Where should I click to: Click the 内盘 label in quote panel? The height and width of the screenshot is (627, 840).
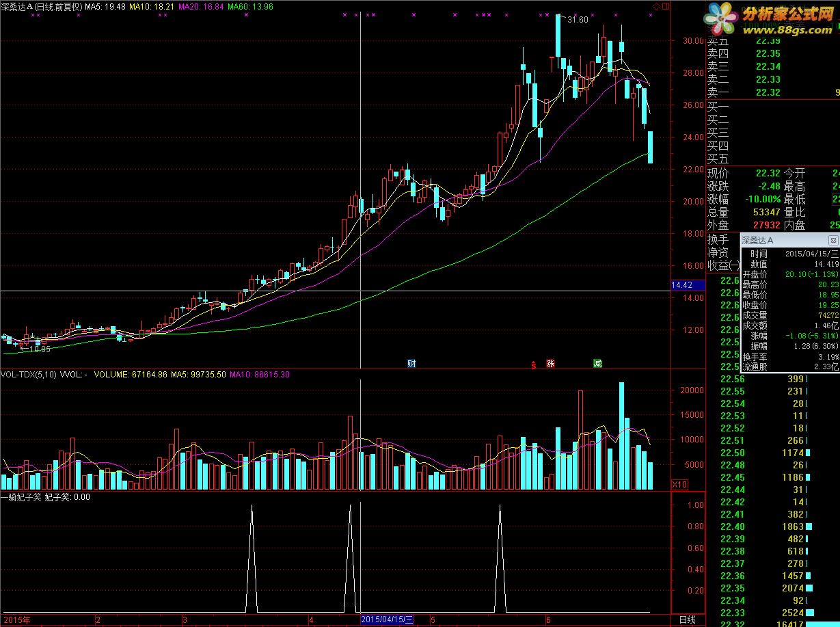pyautogui.click(x=794, y=226)
